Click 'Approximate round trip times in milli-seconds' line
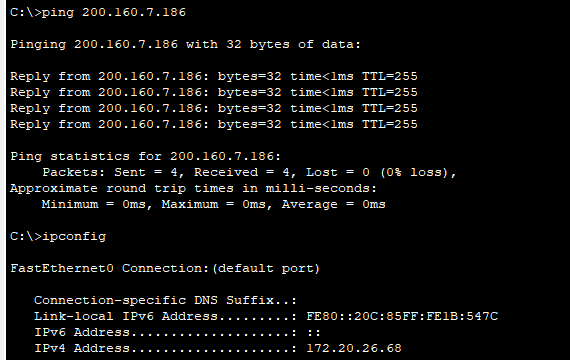 [193, 188]
